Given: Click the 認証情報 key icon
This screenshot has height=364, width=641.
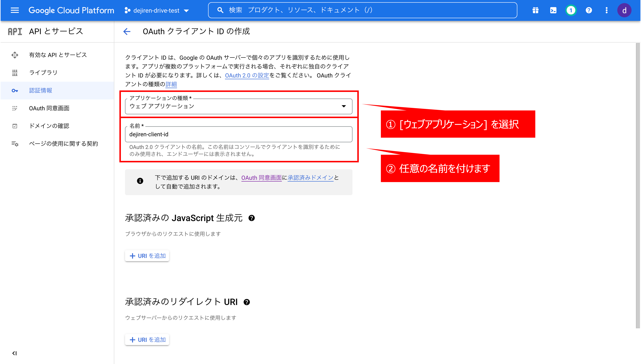Looking at the screenshot, I should click(x=15, y=90).
